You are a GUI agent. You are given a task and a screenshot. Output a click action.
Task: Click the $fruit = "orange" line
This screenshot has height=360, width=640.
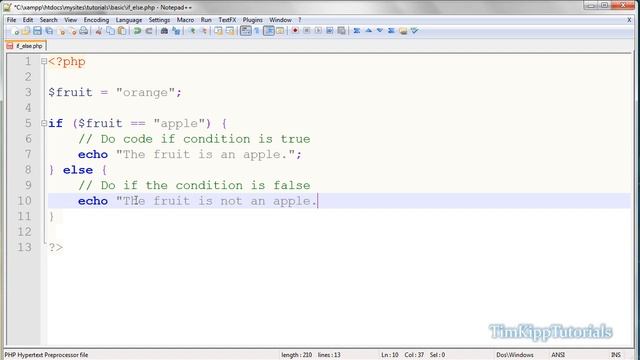pos(115,92)
